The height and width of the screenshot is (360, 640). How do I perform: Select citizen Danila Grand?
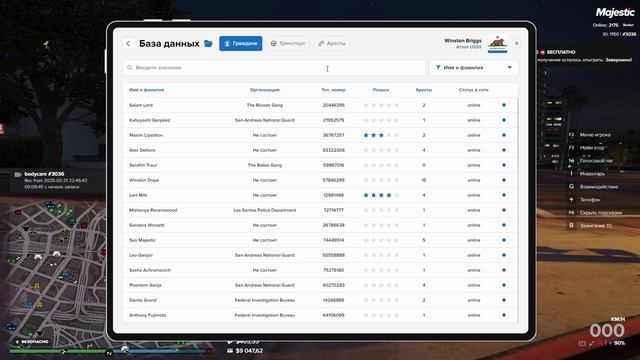click(143, 300)
